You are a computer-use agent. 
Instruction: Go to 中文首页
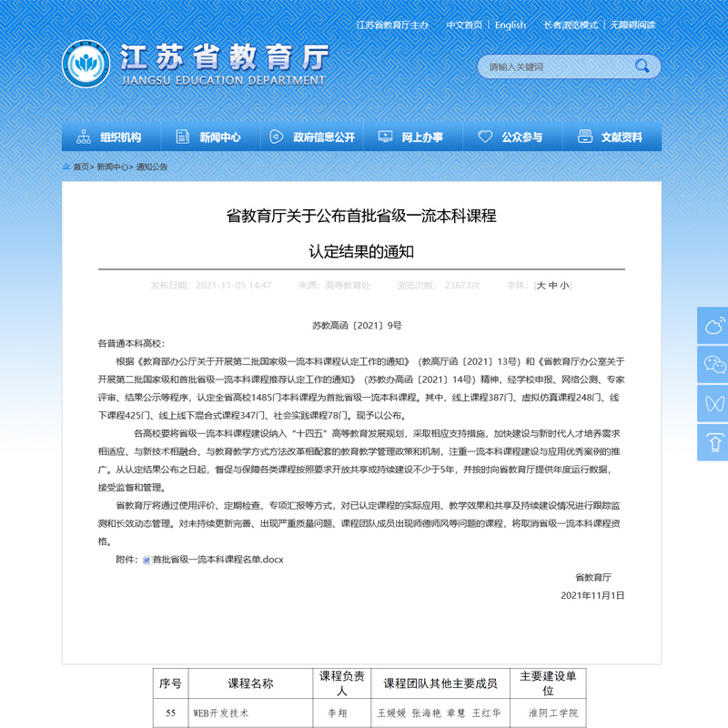tap(464, 25)
